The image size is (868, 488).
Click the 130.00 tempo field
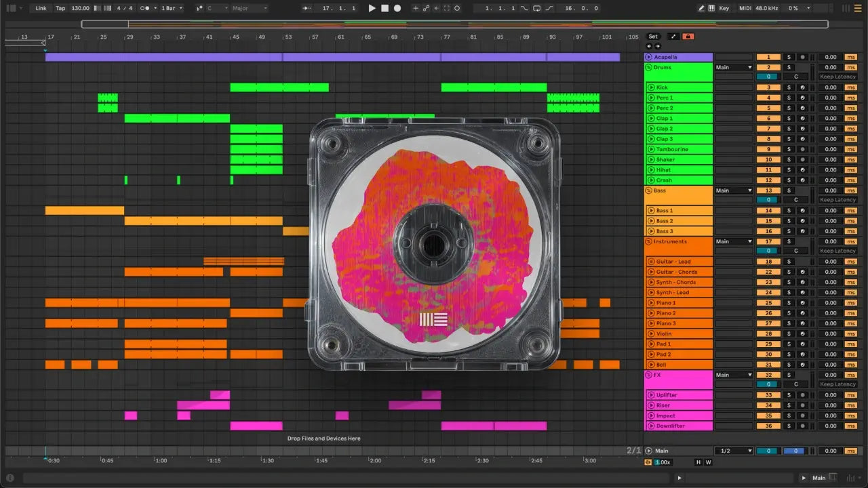coord(80,8)
